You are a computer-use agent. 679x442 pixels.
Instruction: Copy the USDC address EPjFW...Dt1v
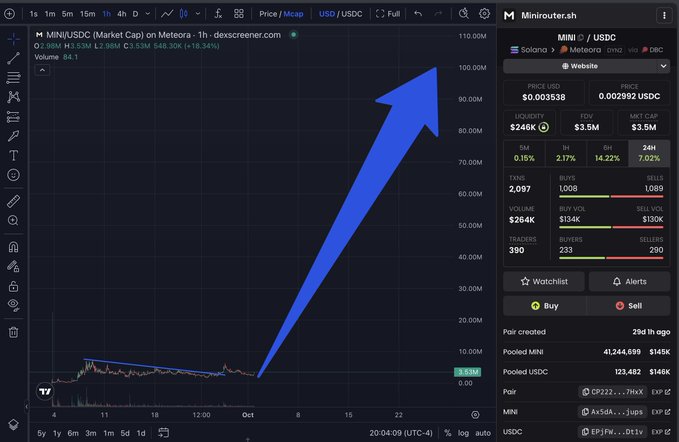coord(612,432)
